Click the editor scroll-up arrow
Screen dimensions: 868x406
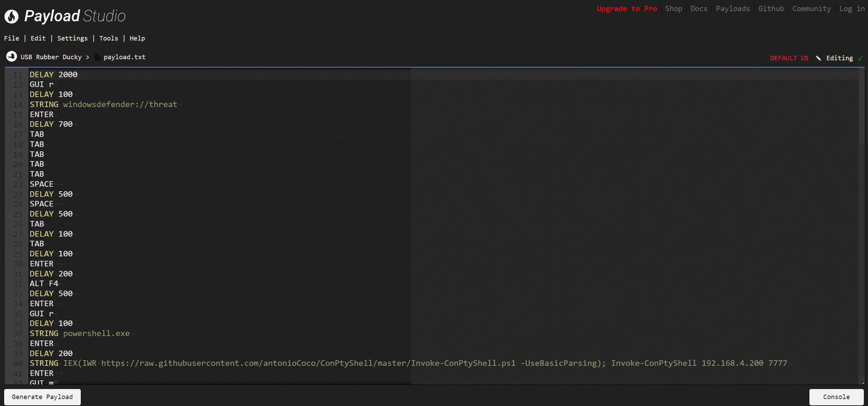tap(861, 71)
